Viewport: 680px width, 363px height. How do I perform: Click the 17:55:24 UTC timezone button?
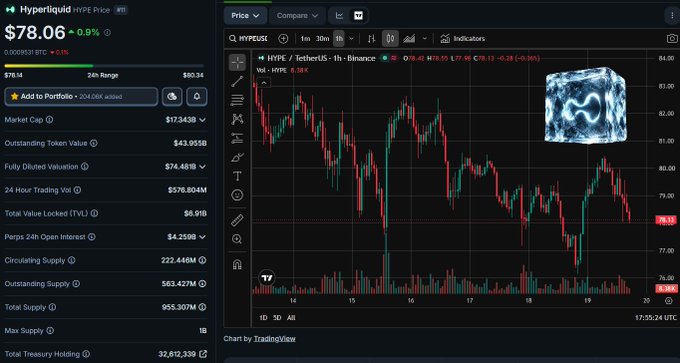coord(655,317)
